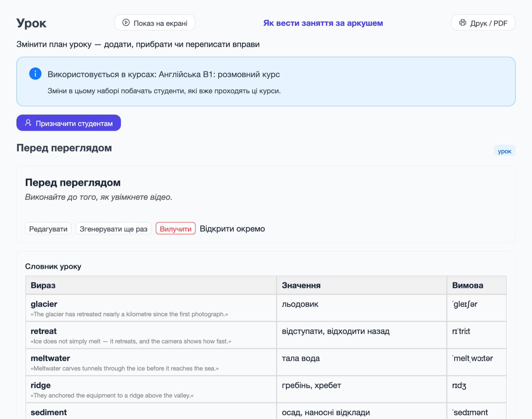Click the meaning тала вода
This screenshot has width=532, height=419.
301,358
